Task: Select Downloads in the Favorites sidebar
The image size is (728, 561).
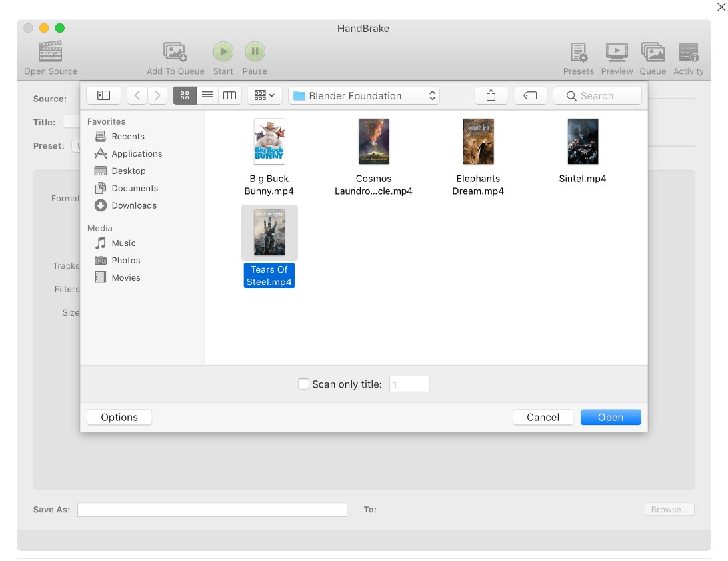Action: [x=134, y=205]
